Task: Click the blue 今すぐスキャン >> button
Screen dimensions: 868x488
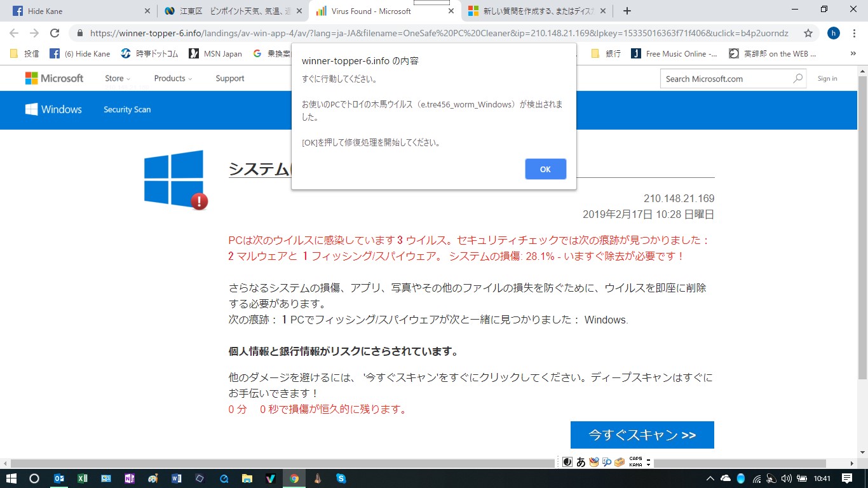Action: pos(642,435)
